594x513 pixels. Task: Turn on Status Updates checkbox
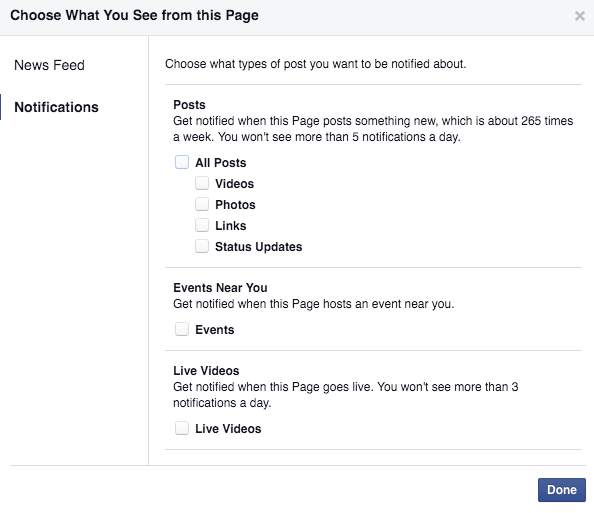click(202, 246)
